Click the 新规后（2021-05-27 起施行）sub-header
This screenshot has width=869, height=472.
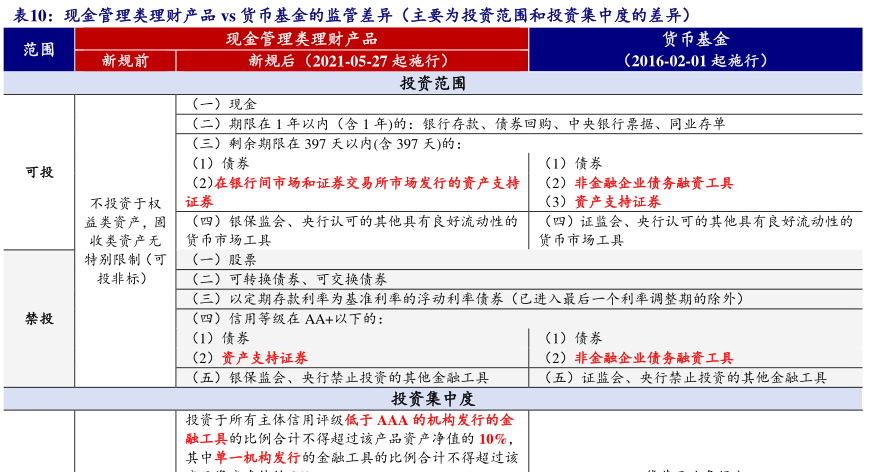click(351, 60)
